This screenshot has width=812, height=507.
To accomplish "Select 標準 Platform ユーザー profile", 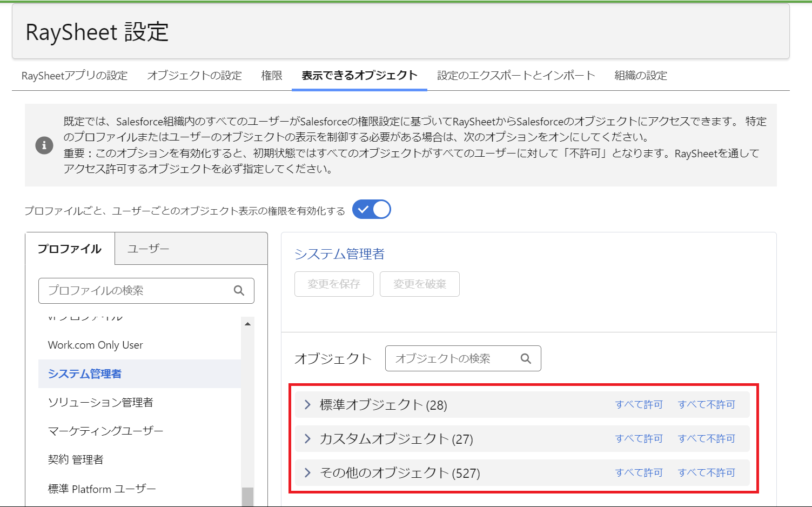I will pyautogui.click(x=139, y=489).
